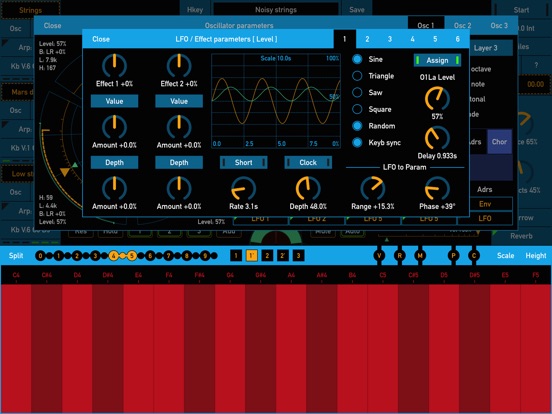Tap the M marker above the keyboard
Screen dimensions: 552x414
420,256
